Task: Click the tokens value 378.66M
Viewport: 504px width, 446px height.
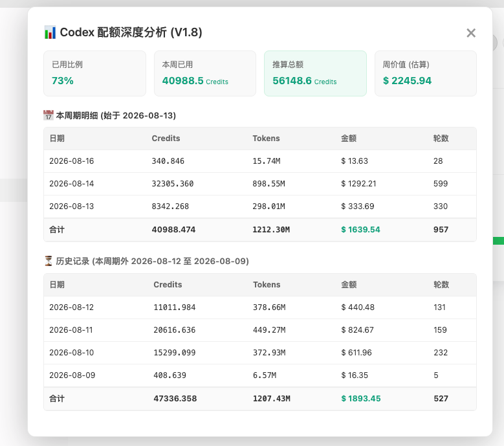Action: pos(269,307)
